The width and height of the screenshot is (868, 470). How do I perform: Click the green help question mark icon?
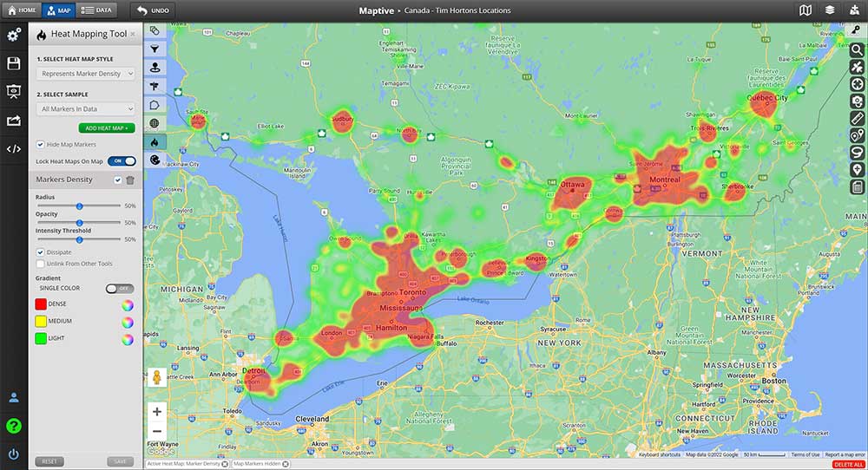coord(14,426)
